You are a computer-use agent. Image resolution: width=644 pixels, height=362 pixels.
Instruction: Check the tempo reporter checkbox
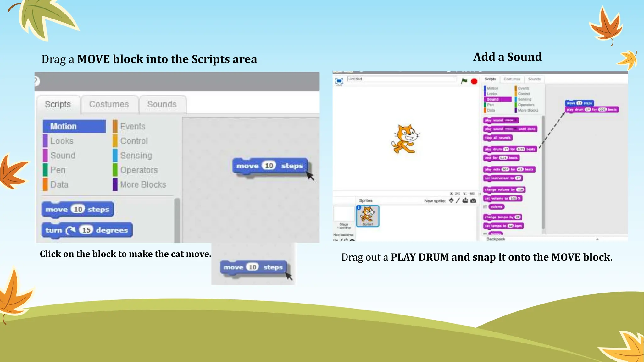pos(485,234)
